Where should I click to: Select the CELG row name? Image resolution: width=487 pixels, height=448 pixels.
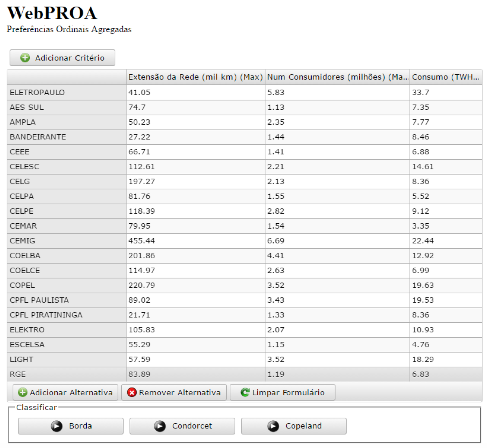click(20, 182)
